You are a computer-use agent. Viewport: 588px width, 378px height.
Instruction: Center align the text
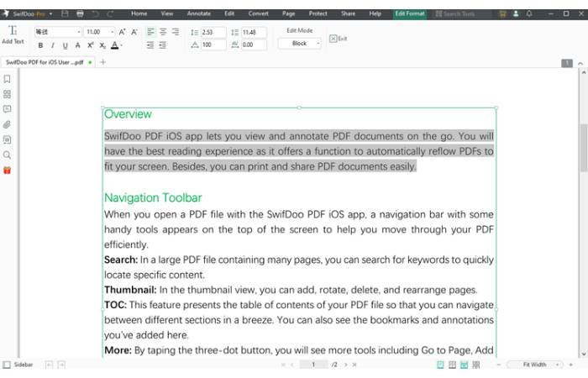coord(163,32)
